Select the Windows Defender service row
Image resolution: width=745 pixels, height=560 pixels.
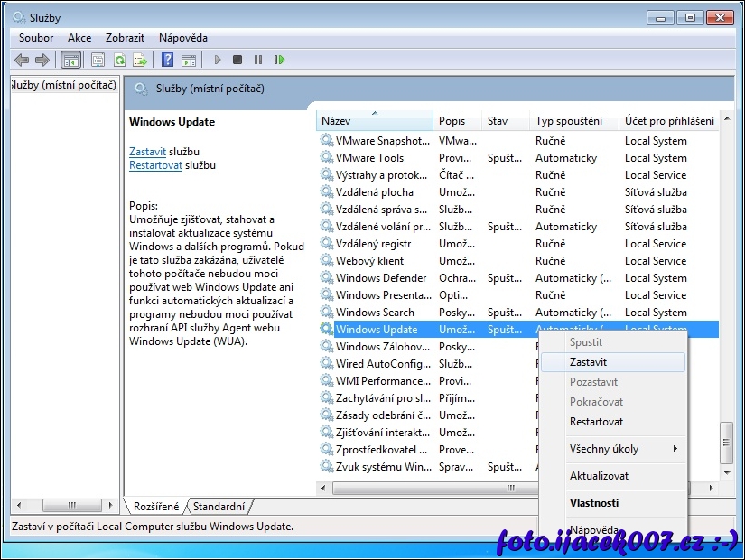click(380, 278)
